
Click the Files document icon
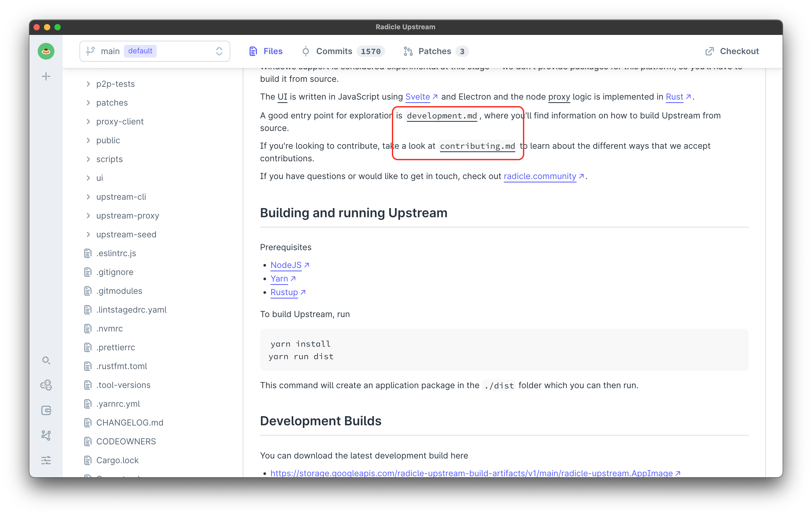[x=253, y=51]
